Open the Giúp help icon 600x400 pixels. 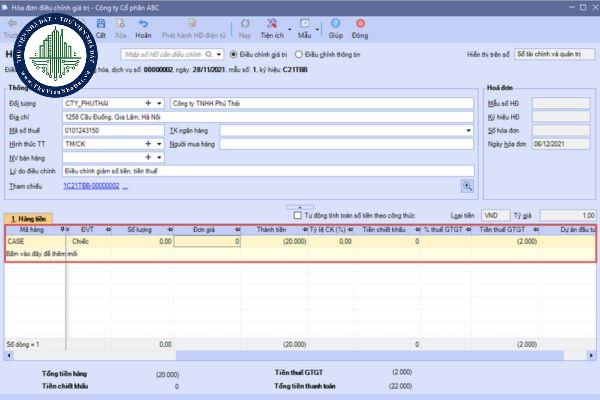(337, 27)
